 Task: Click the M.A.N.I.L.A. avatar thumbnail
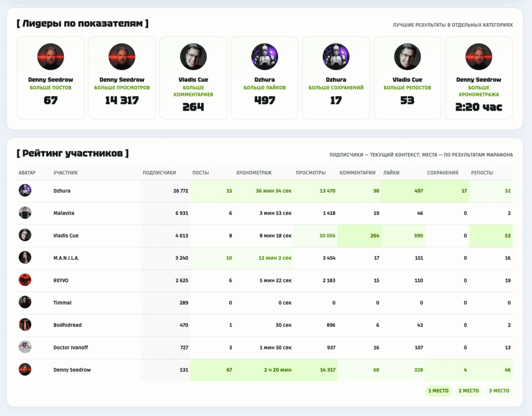coord(25,257)
